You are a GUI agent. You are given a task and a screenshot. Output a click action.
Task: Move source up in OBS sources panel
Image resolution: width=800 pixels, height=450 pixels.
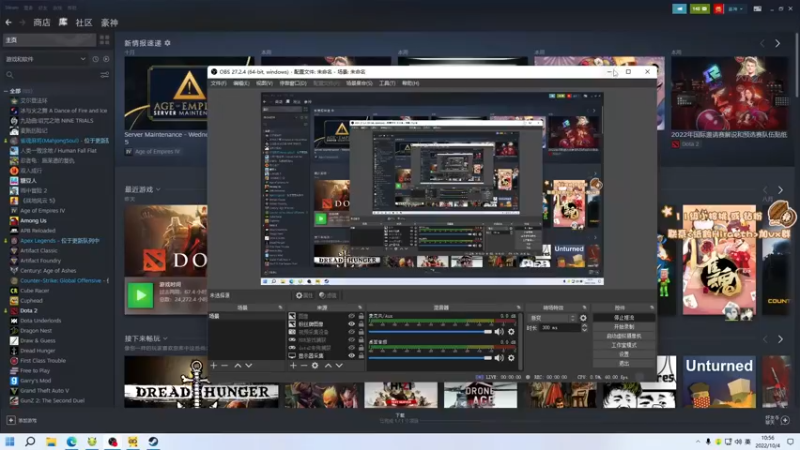tap(328, 365)
